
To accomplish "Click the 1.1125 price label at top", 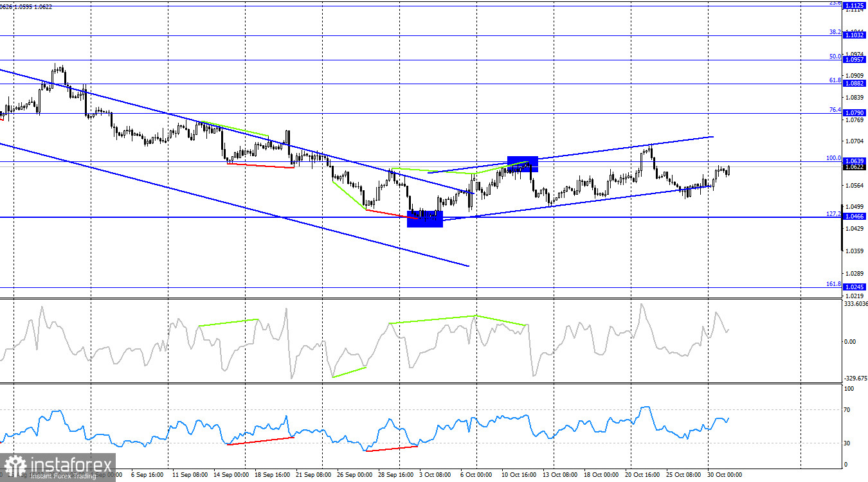I will (x=854, y=6).
